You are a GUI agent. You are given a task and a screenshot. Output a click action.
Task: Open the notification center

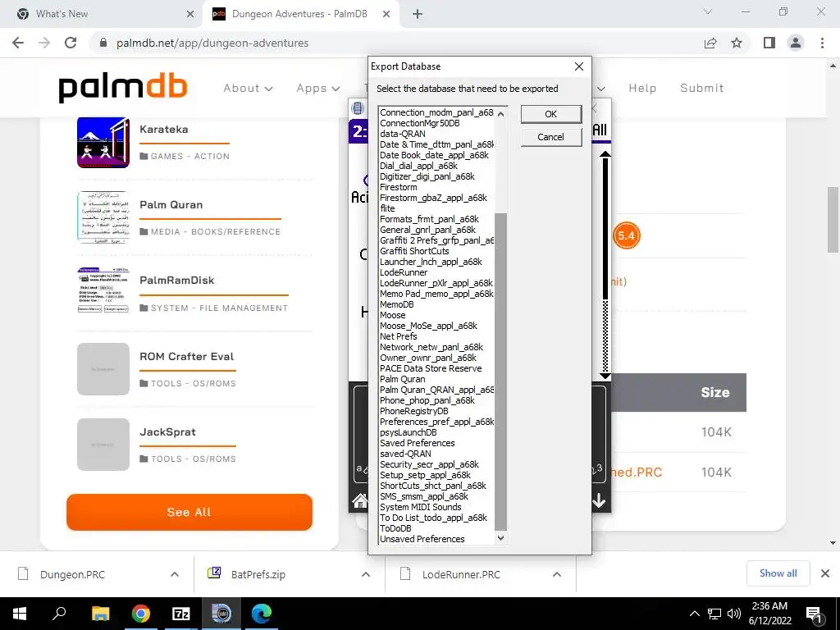tap(815, 615)
